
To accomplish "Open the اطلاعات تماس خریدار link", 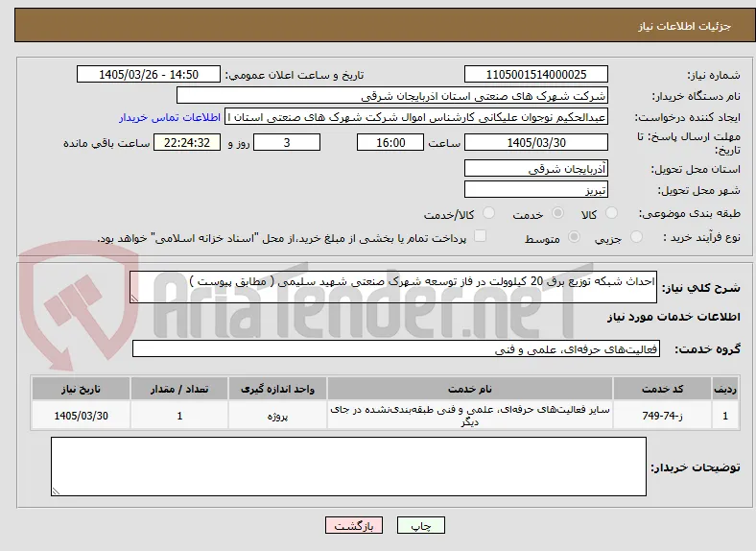I will coord(170,117).
